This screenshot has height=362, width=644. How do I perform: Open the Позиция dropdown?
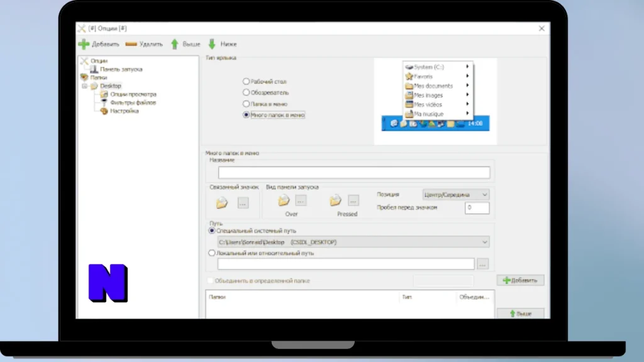click(x=455, y=195)
